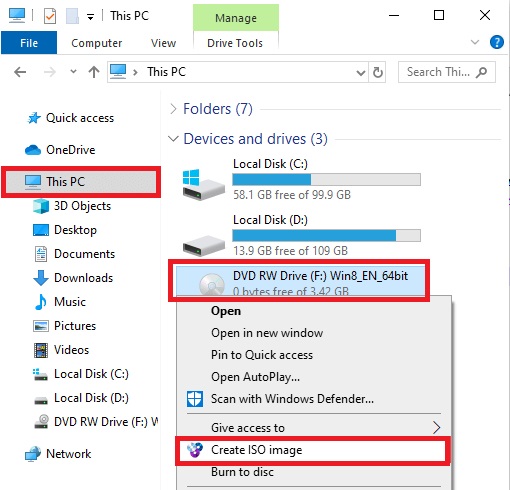Go forward with the right arrow
Viewport: 510px width, 490px height.
point(50,72)
